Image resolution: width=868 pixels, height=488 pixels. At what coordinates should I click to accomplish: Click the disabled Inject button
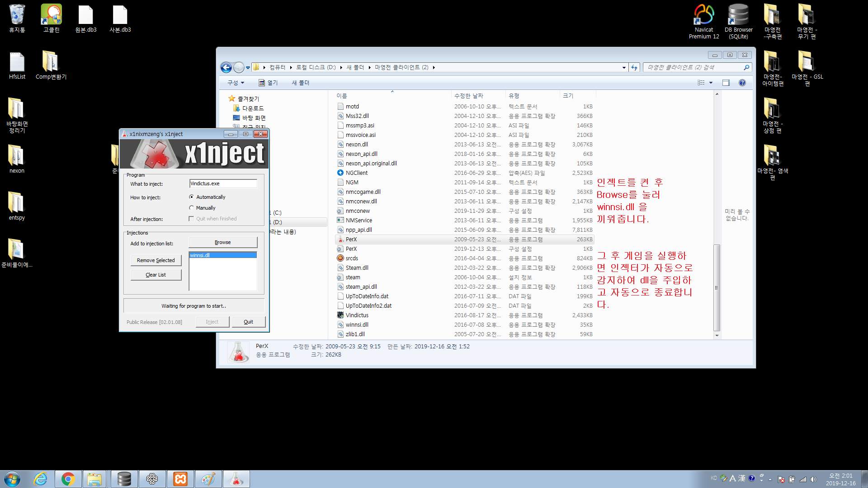212,322
